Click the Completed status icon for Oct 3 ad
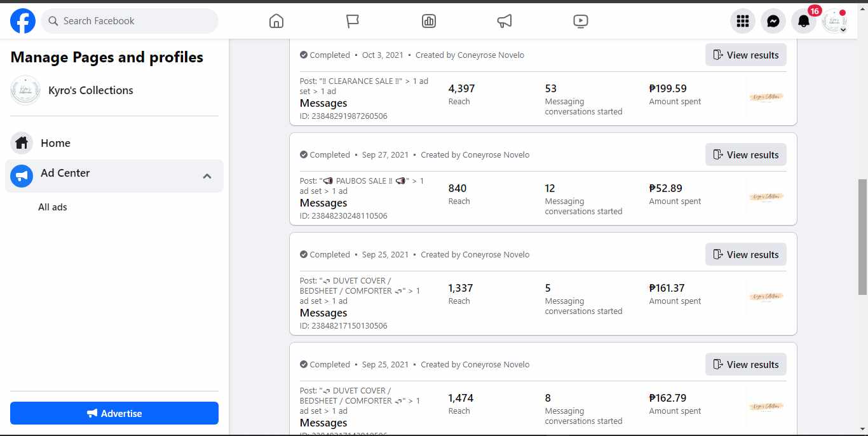 pyautogui.click(x=304, y=55)
